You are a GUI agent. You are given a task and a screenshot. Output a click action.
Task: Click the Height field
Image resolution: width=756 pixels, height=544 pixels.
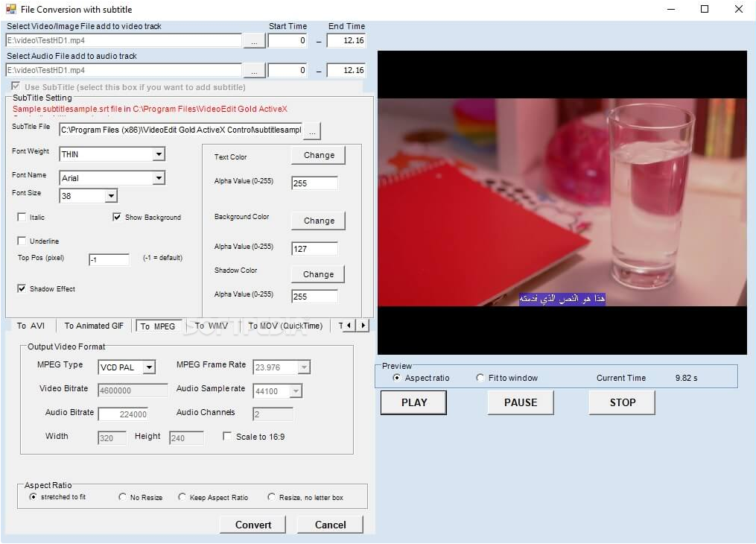click(x=187, y=438)
